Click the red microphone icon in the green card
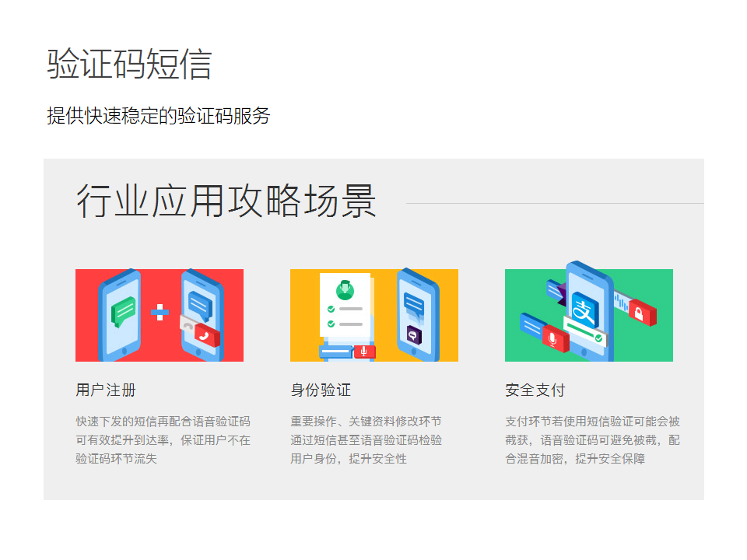 click(x=555, y=338)
